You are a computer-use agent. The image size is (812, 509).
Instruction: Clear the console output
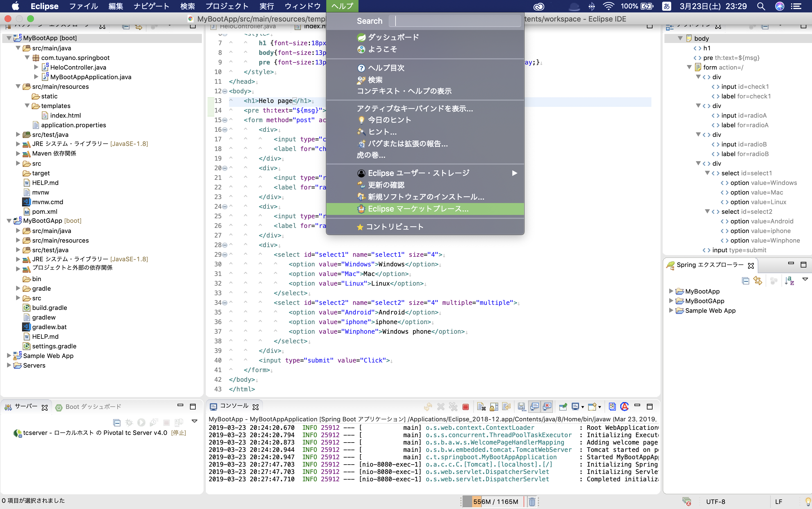(481, 406)
